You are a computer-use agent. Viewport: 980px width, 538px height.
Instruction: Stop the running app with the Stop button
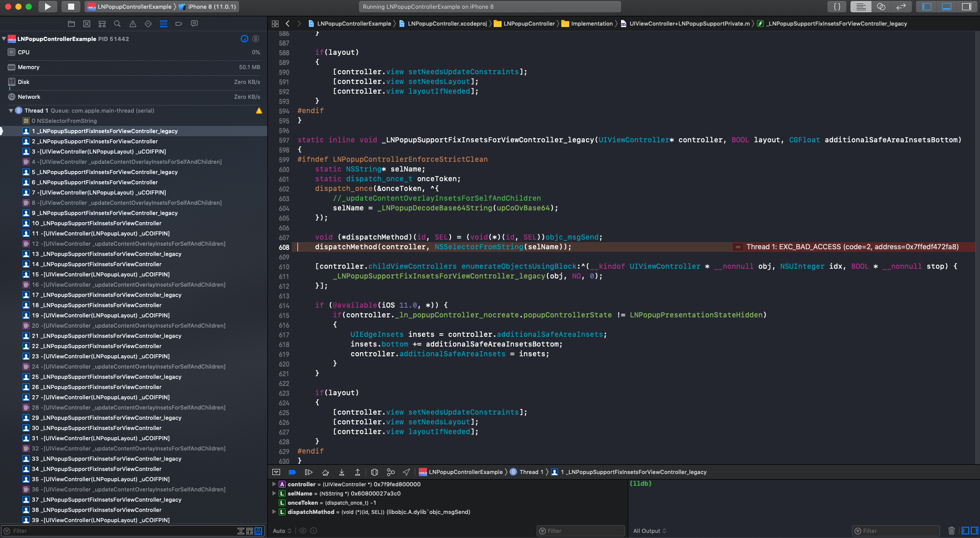point(71,7)
